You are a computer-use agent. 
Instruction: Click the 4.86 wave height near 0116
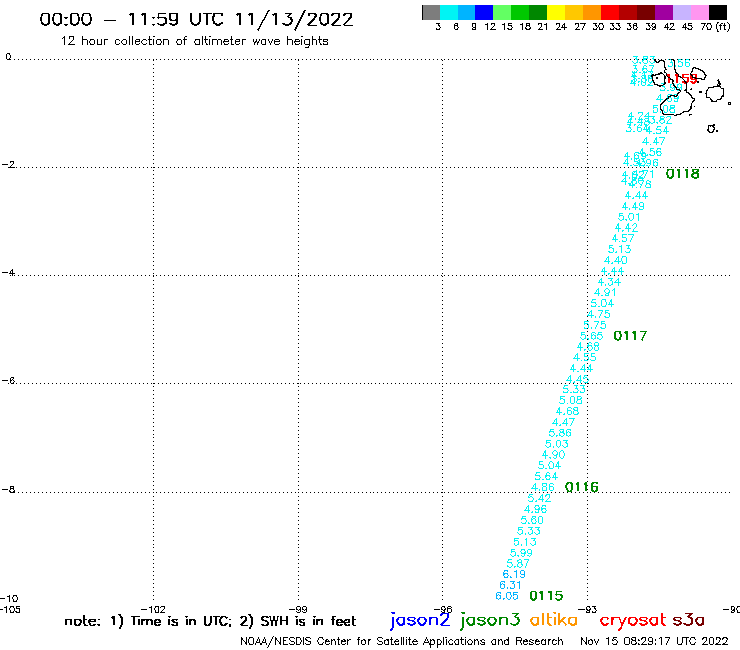(543, 488)
